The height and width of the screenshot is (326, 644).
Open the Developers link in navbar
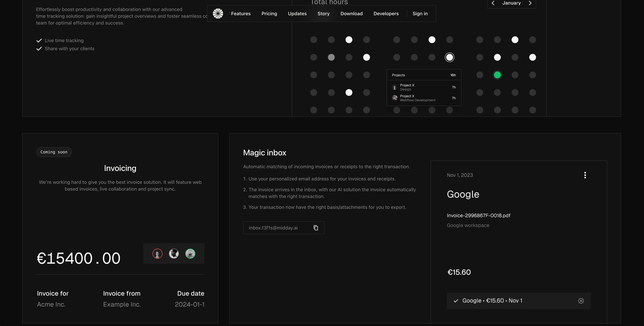point(386,14)
